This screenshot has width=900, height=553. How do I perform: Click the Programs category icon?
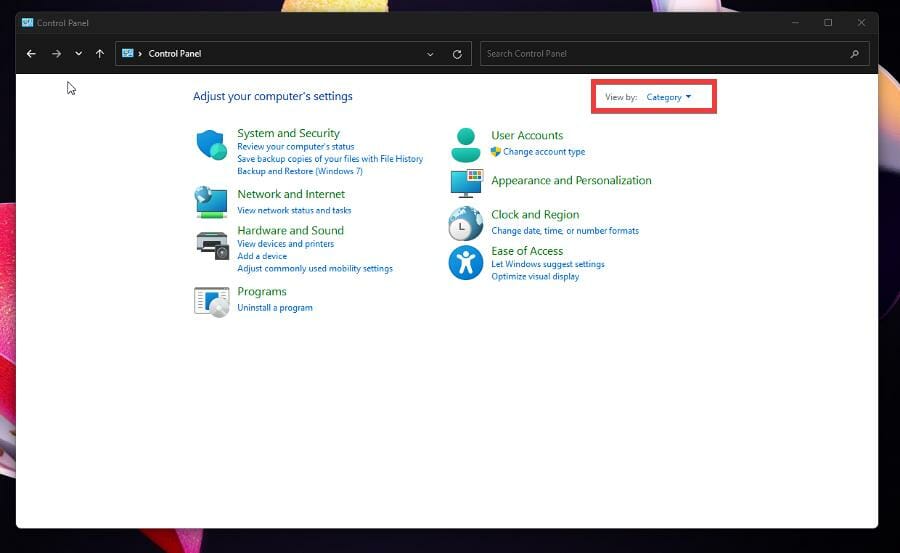(x=211, y=300)
